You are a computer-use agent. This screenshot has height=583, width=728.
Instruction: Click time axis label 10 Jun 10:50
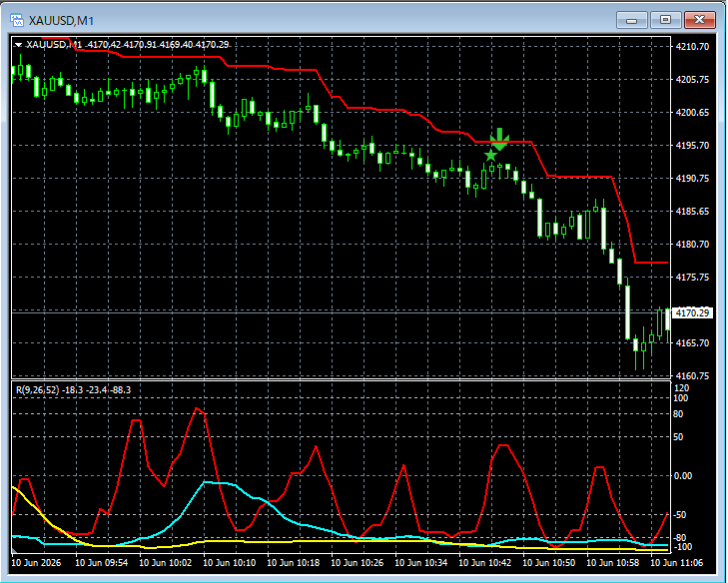tap(549, 563)
